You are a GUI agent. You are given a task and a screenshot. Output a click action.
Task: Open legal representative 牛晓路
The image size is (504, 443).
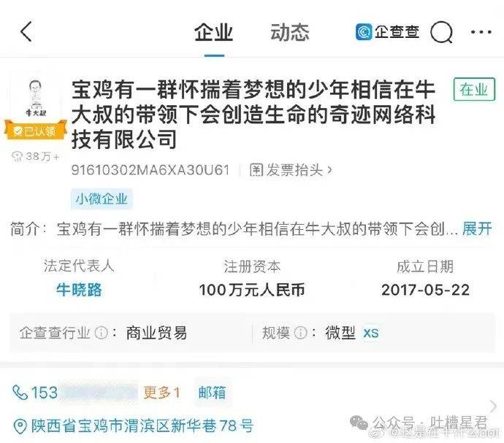[x=79, y=290]
